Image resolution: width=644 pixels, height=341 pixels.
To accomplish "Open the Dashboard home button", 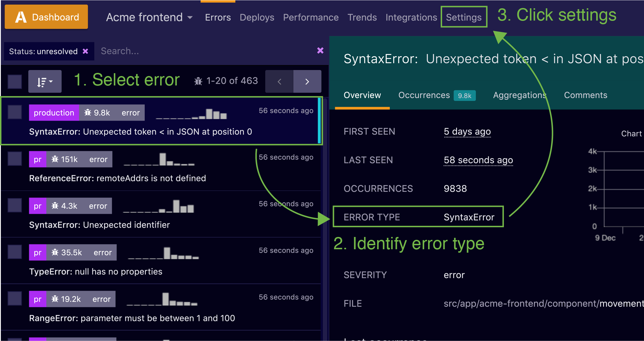I will [46, 17].
